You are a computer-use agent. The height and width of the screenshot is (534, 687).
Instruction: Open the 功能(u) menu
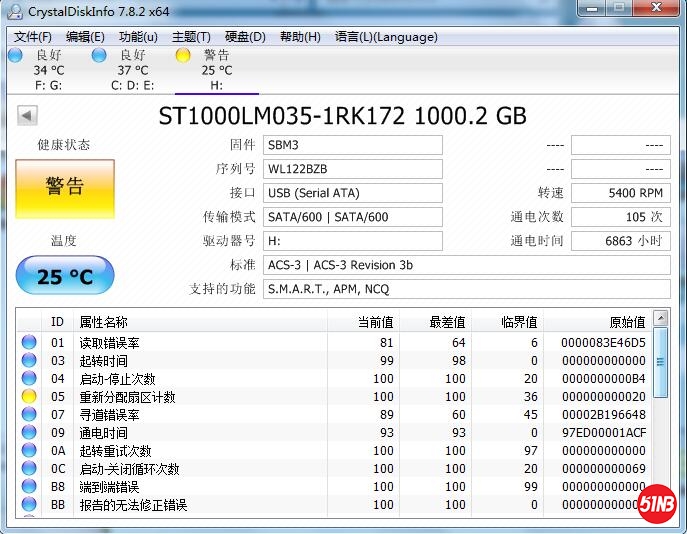tap(138, 37)
